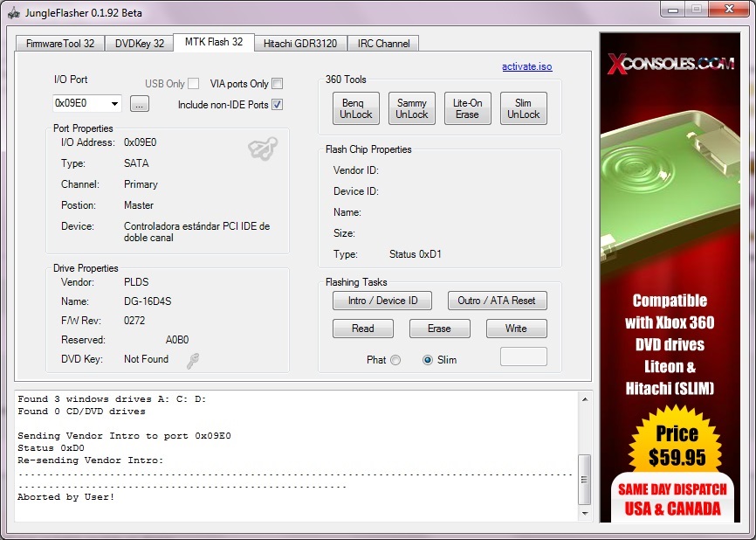
Task: Uncheck Include non-IDE Ports
Action: coord(278,104)
